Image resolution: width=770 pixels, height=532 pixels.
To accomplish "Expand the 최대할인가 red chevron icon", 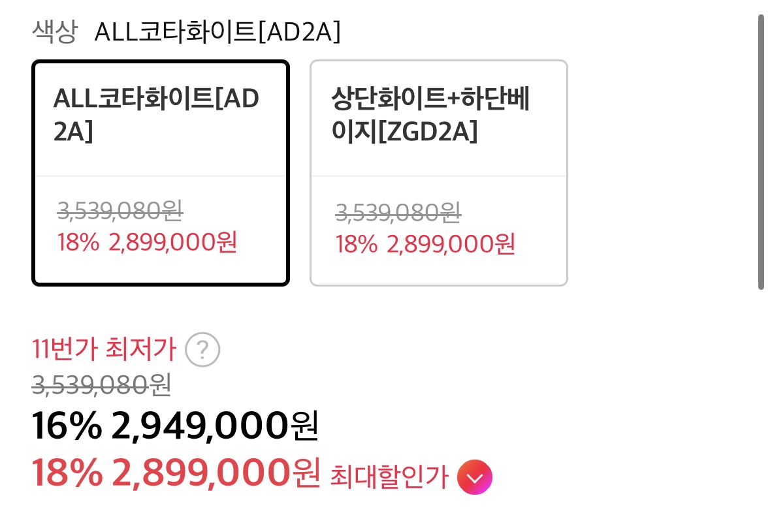I will 475,477.
